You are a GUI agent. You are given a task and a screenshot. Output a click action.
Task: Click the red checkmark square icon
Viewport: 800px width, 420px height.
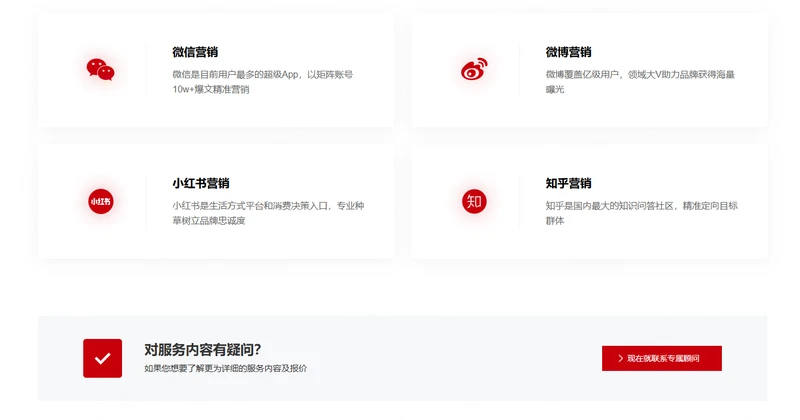[103, 358]
